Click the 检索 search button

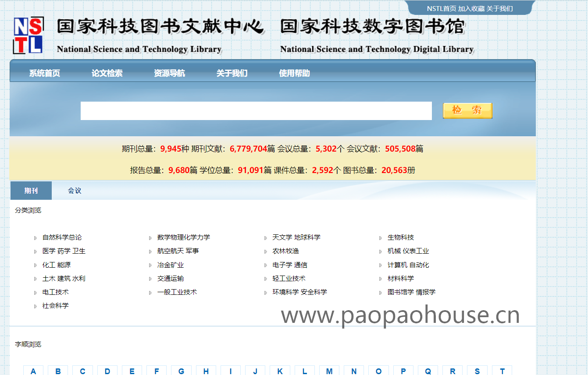[467, 110]
